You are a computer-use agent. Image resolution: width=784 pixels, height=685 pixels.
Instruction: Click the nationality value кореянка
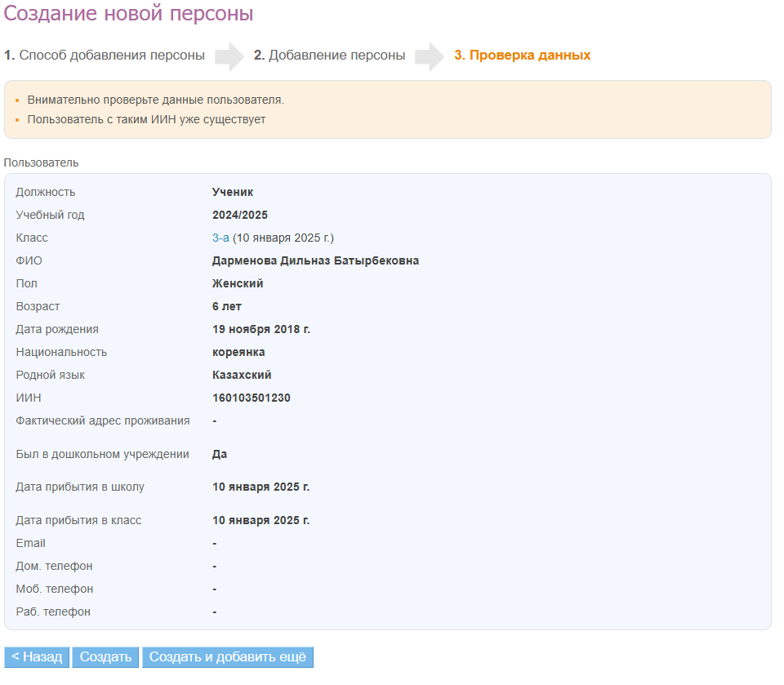pos(238,352)
